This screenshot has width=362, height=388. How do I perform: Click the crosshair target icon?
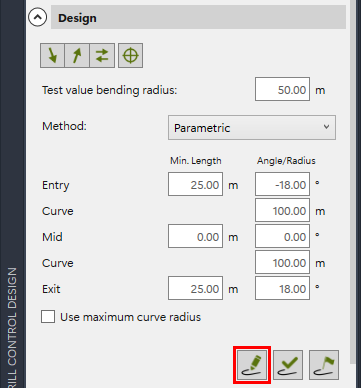coord(131,55)
